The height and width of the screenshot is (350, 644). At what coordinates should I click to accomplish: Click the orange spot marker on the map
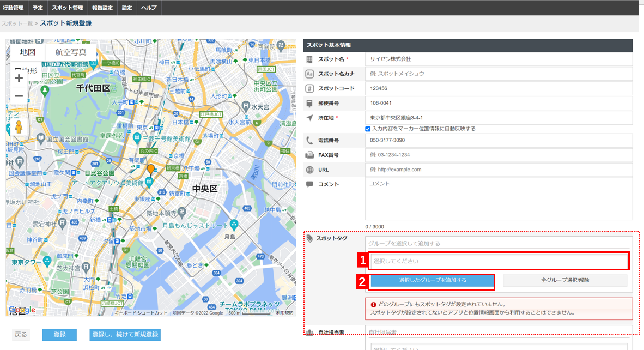point(151,169)
